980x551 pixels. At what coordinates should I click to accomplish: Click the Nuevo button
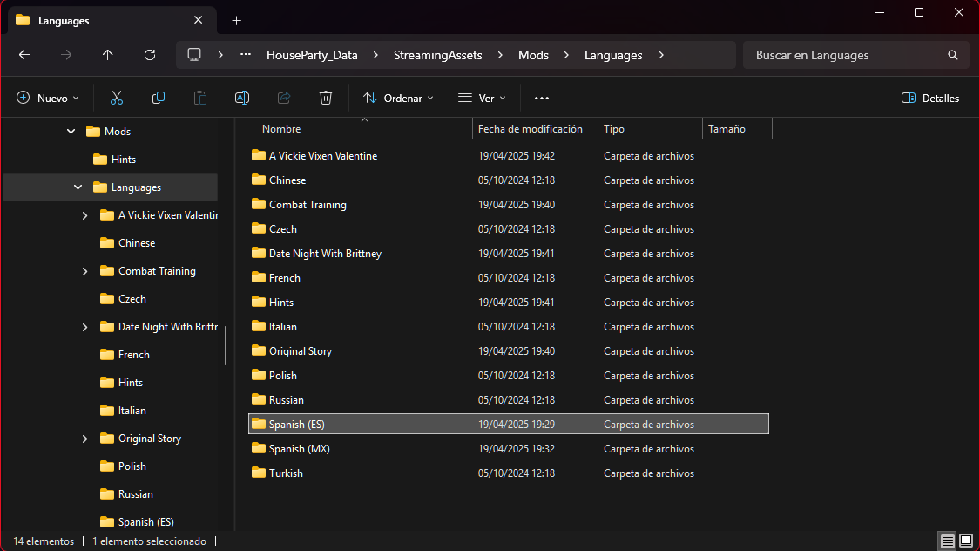48,99
